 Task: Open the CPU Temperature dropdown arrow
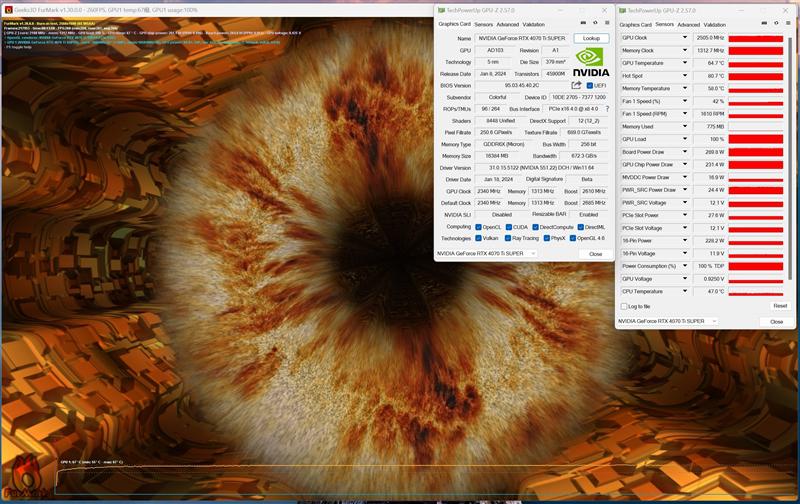pos(685,291)
